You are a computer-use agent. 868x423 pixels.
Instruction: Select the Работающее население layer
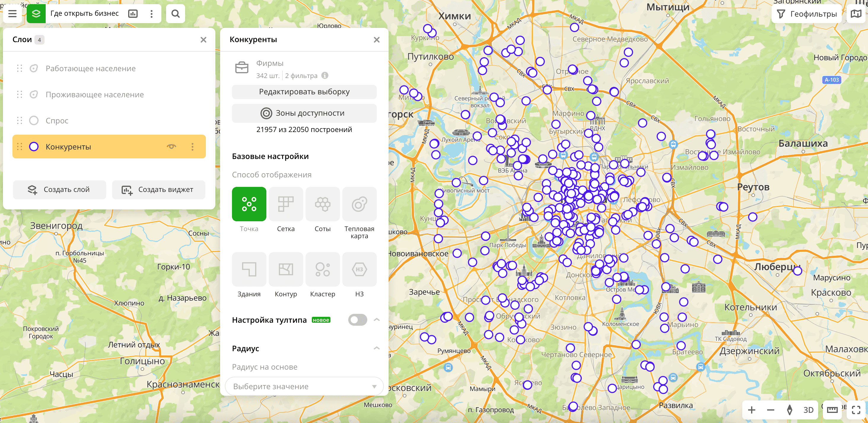click(x=109, y=69)
